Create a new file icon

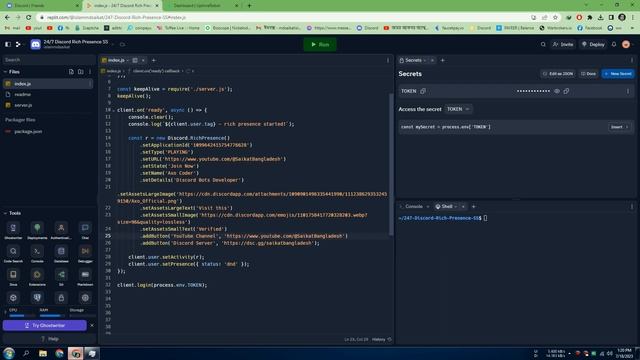click(x=71, y=72)
